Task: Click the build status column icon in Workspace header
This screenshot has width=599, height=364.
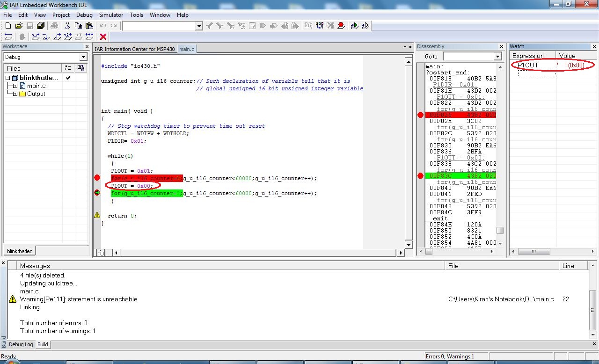Action: (x=81, y=68)
